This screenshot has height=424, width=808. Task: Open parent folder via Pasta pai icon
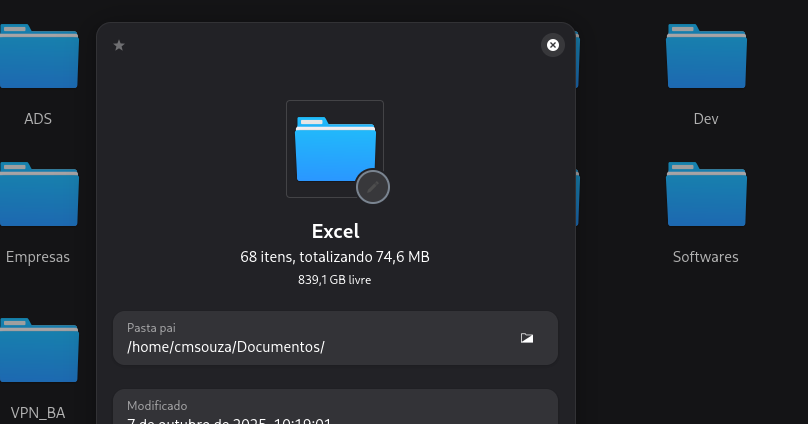(527, 338)
